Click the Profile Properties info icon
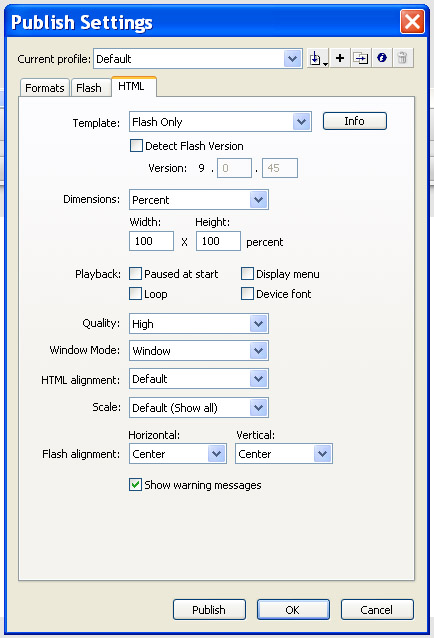The width and height of the screenshot is (434, 638). [382, 59]
